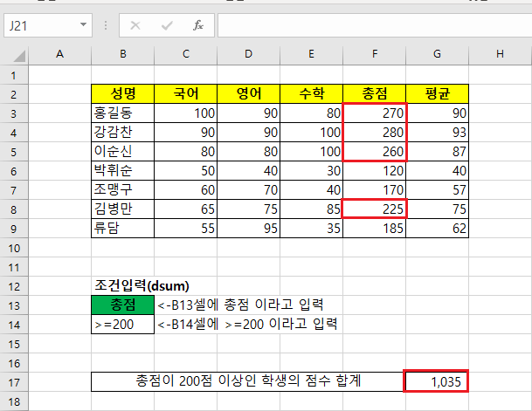The width and height of the screenshot is (532, 411).
Task: Select column D header
Action: (248, 54)
